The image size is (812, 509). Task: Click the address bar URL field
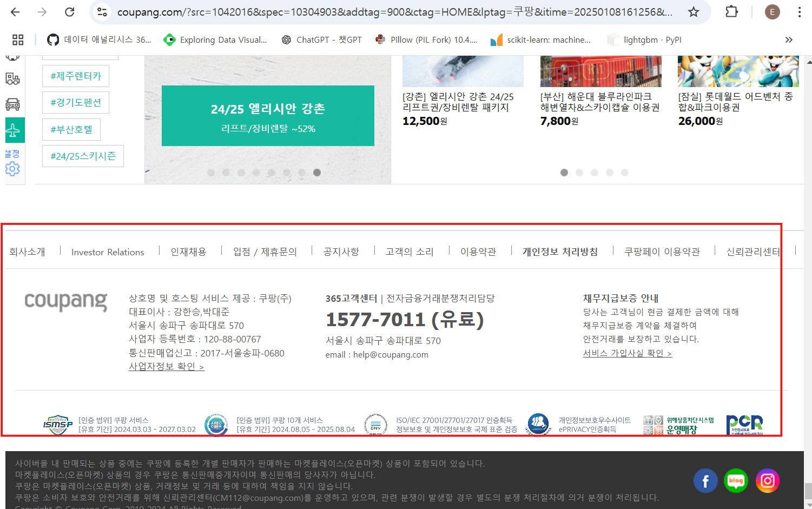[395, 12]
